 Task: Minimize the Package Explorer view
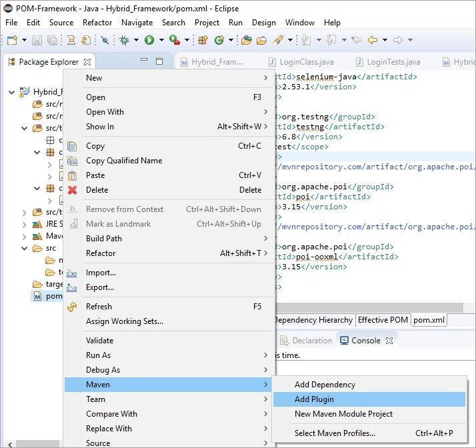(x=144, y=60)
